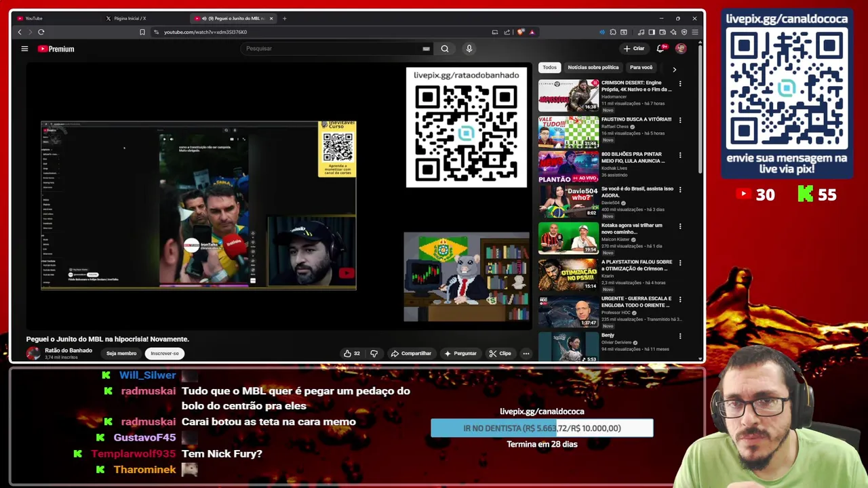Viewport: 868px width, 488px height.
Task: Open the browser main menu icon
Action: click(x=695, y=32)
